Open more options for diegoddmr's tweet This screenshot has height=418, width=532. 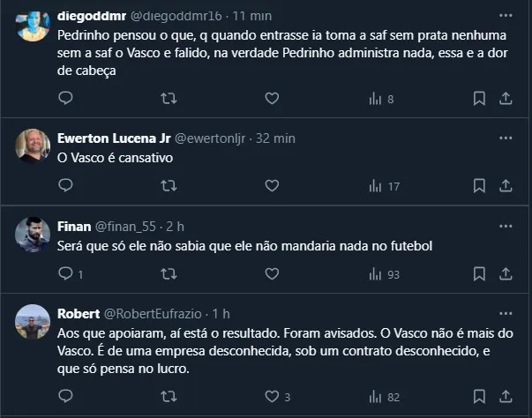click(505, 16)
